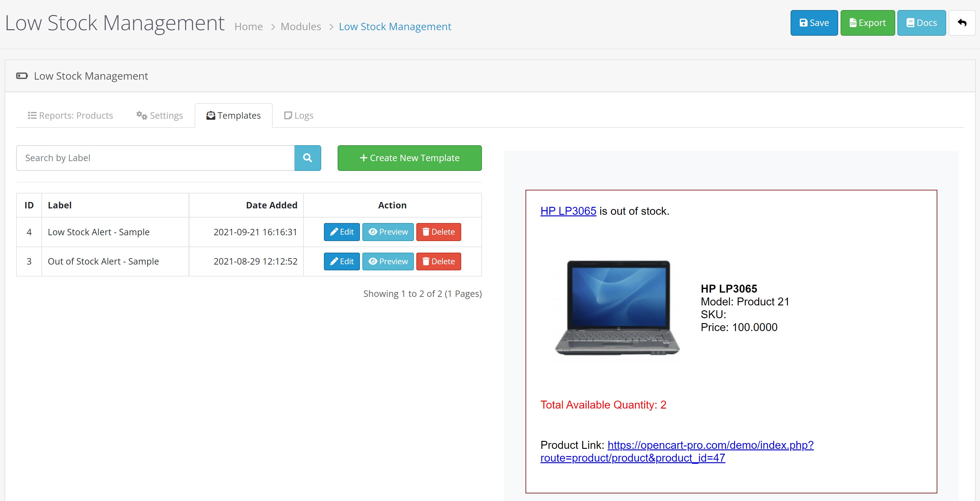The height and width of the screenshot is (501, 980).
Task: Export the data as CSV
Action: point(867,23)
